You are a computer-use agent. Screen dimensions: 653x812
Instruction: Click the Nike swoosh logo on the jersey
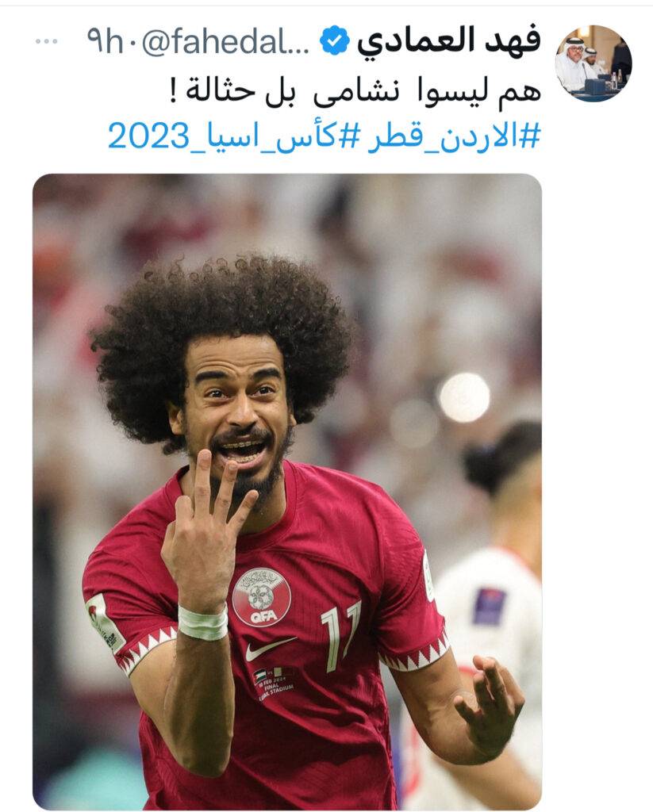pyautogui.click(x=267, y=649)
